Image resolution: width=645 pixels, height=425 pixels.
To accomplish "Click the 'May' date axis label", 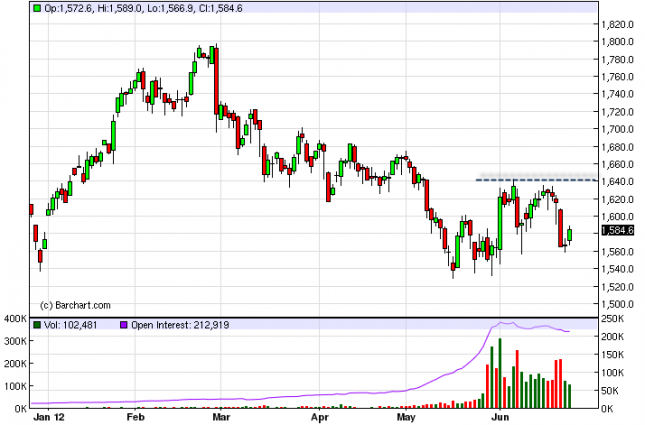I will (406, 417).
